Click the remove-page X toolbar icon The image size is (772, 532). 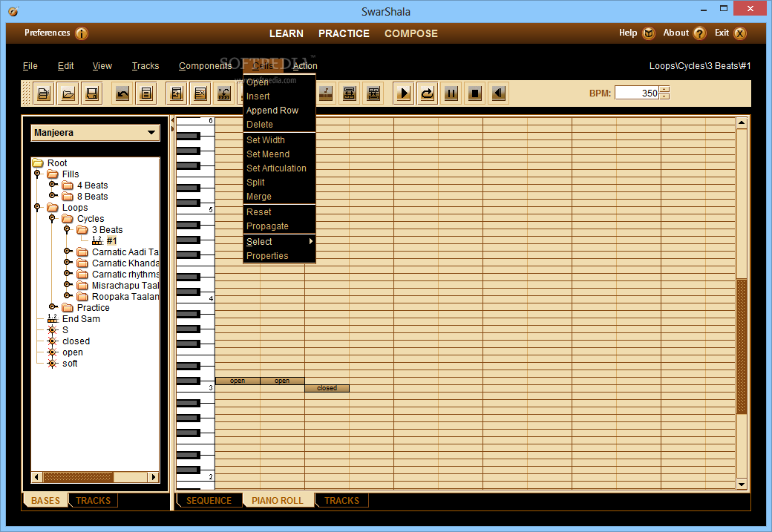(x=200, y=93)
